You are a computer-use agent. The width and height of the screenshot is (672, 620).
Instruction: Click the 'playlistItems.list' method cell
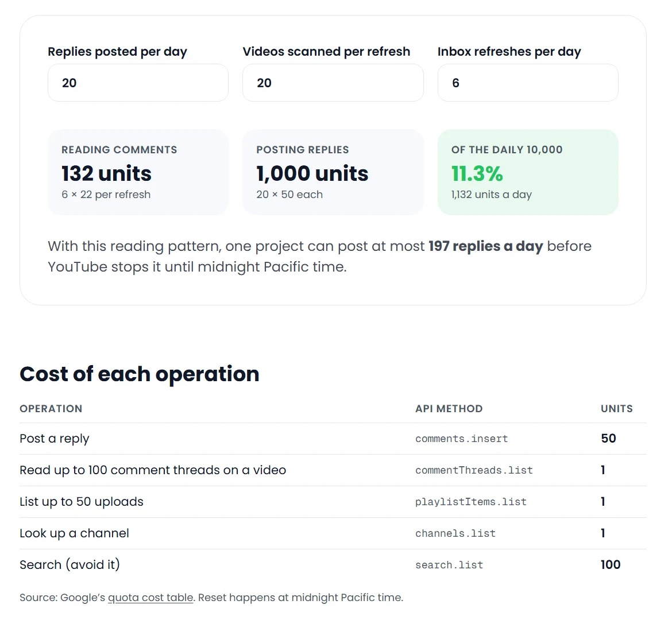click(x=471, y=502)
